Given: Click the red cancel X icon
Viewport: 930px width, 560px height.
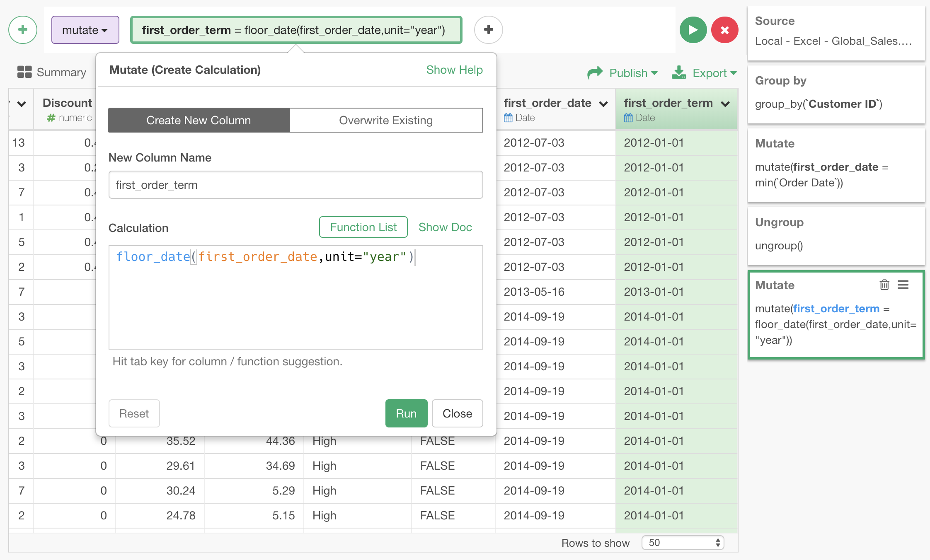Looking at the screenshot, I should [724, 30].
